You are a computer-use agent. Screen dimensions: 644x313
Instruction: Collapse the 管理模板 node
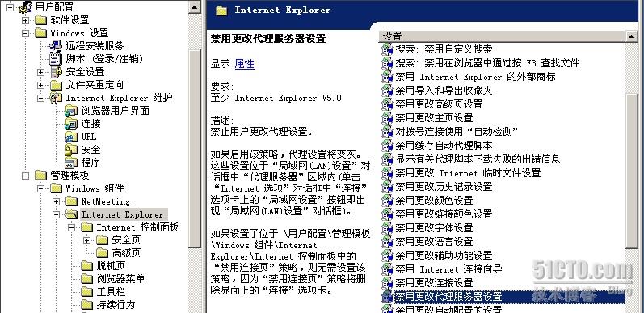(26, 176)
